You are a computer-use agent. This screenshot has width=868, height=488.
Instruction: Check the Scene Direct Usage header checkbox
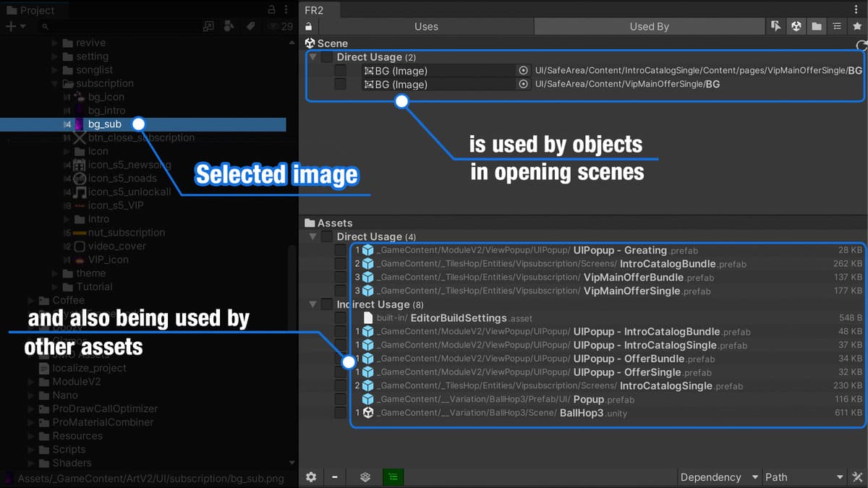[x=327, y=57]
